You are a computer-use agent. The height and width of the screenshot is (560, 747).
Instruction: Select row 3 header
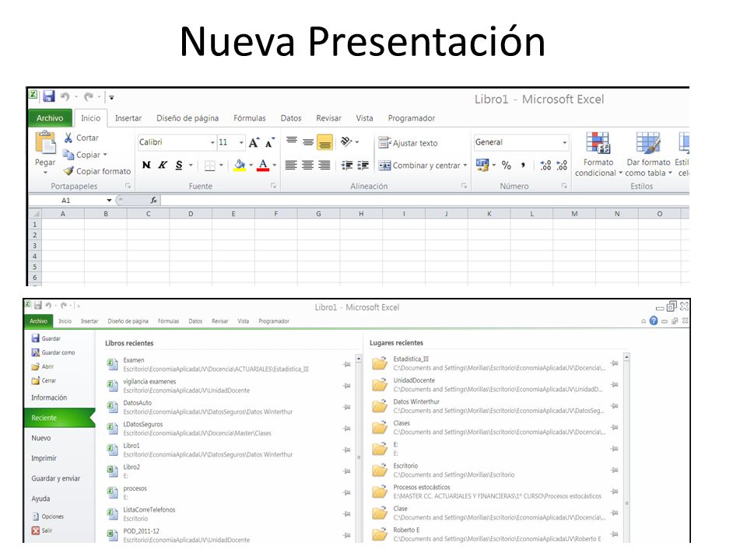coord(34,246)
